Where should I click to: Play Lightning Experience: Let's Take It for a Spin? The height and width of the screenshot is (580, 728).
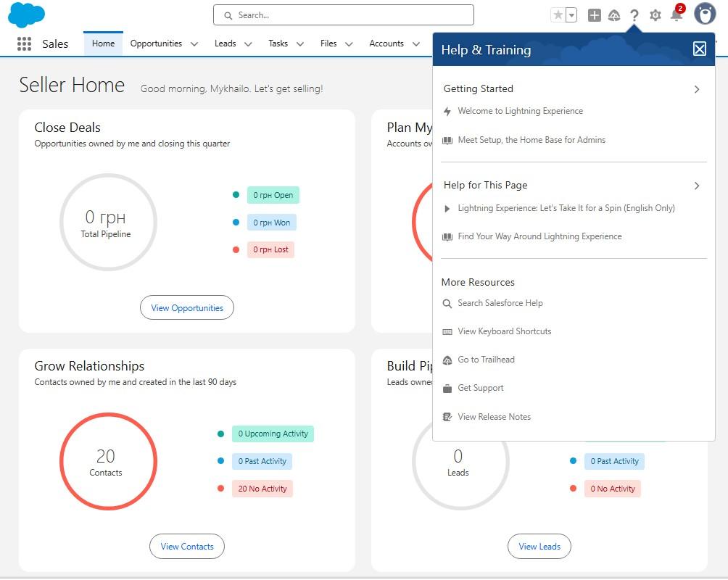click(566, 208)
